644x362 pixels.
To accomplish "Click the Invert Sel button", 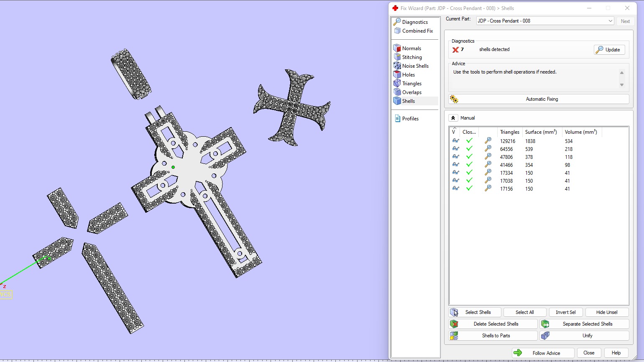I will [565, 312].
